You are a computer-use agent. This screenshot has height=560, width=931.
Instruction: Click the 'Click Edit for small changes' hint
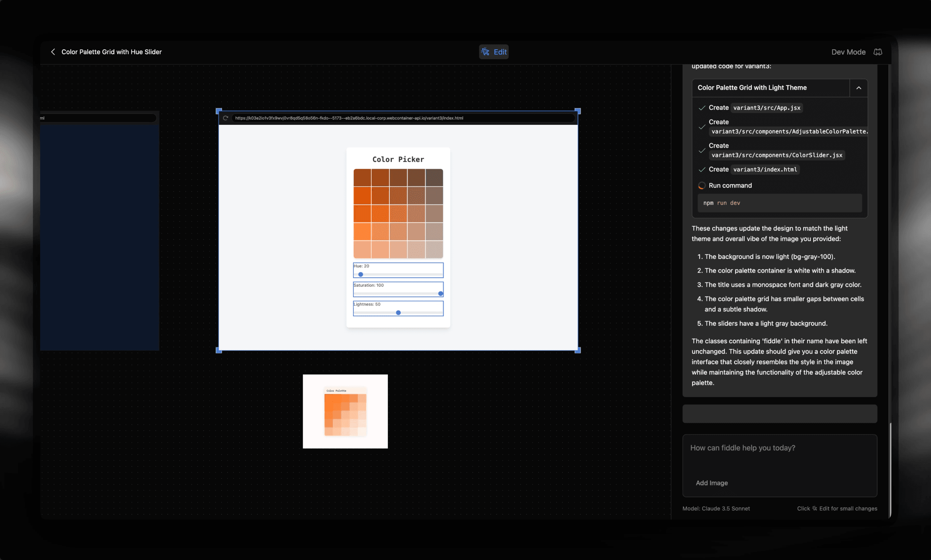tap(837, 508)
